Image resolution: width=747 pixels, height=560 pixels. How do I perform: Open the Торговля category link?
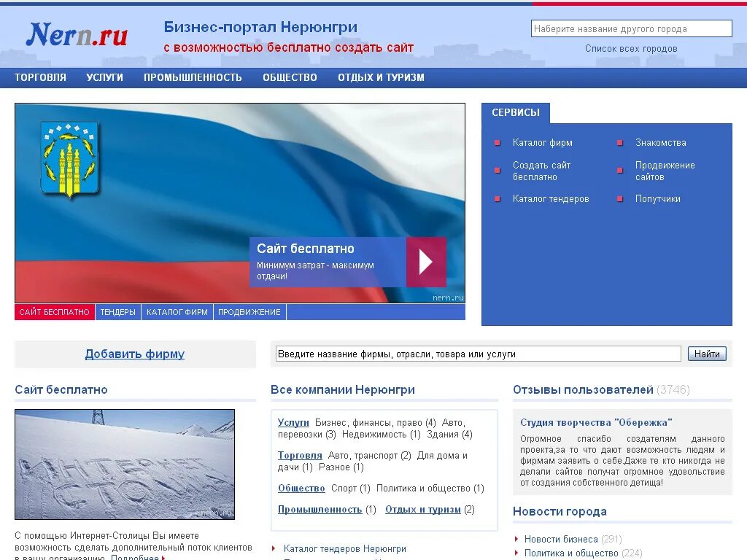(300, 455)
